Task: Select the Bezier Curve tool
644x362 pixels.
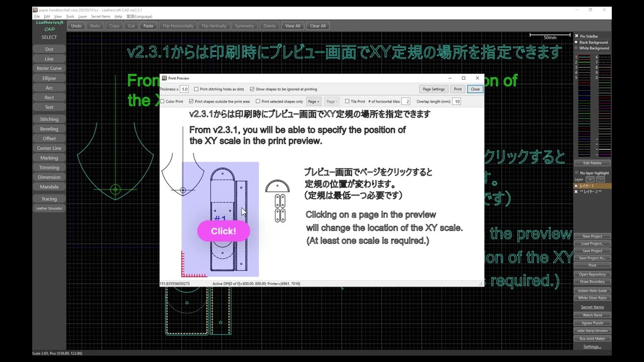Action: coord(49,68)
